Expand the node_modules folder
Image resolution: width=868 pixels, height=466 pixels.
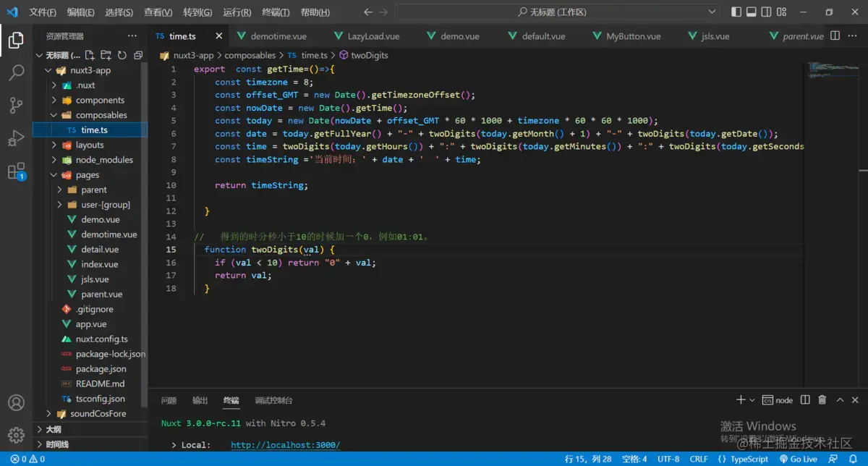(54, 160)
